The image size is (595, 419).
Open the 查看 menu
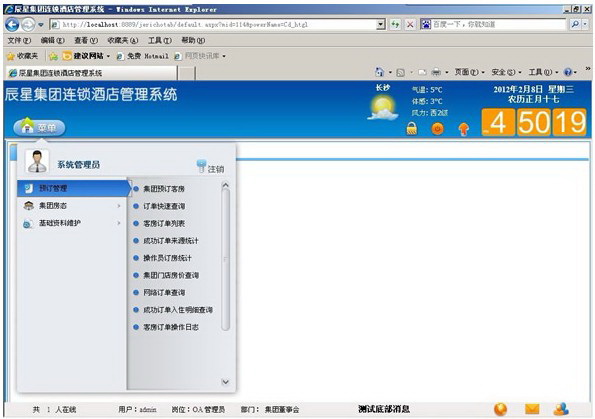[86, 40]
